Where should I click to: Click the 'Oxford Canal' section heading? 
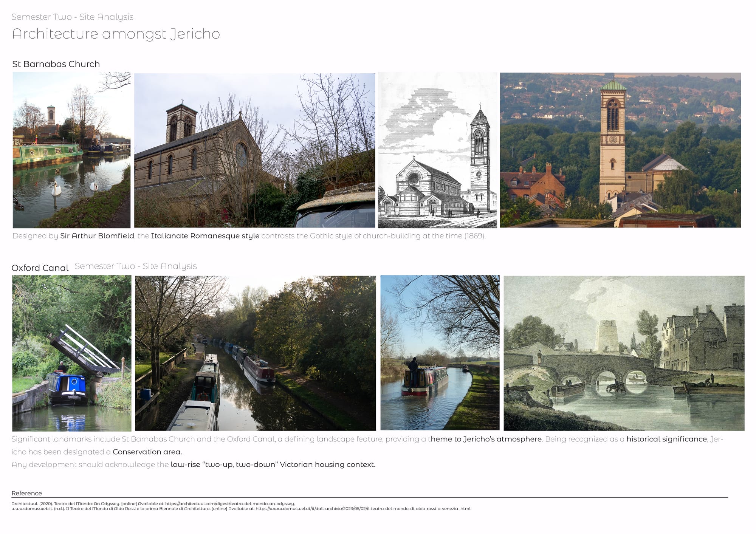pyautogui.click(x=40, y=268)
